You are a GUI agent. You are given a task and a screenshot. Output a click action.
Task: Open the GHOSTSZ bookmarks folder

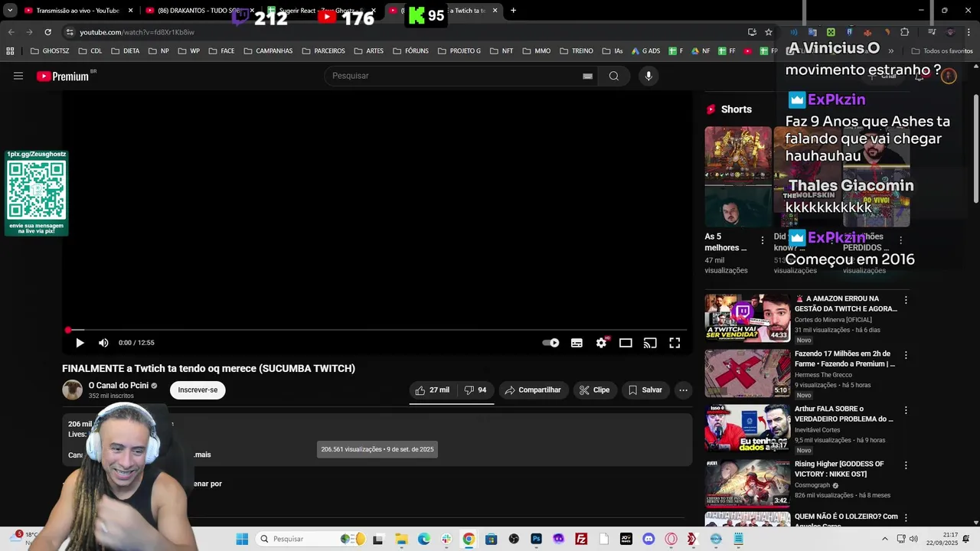(x=50, y=51)
